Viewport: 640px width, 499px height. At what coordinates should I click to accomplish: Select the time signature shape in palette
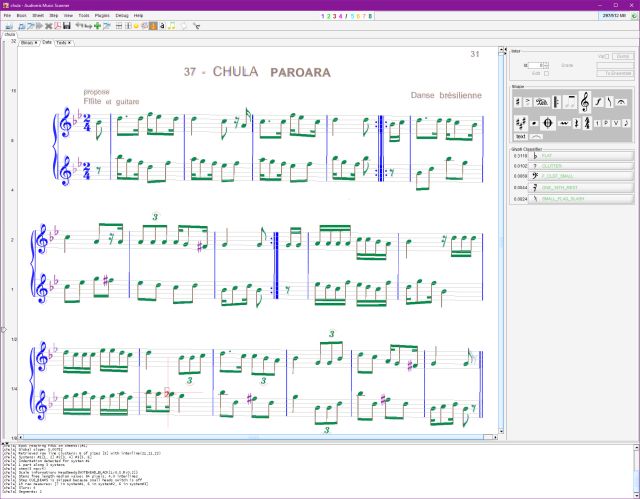tap(587, 123)
